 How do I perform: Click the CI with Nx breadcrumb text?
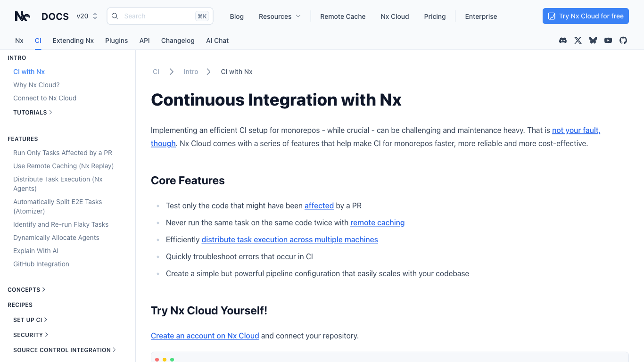pyautogui.click(x=237, y=72)
